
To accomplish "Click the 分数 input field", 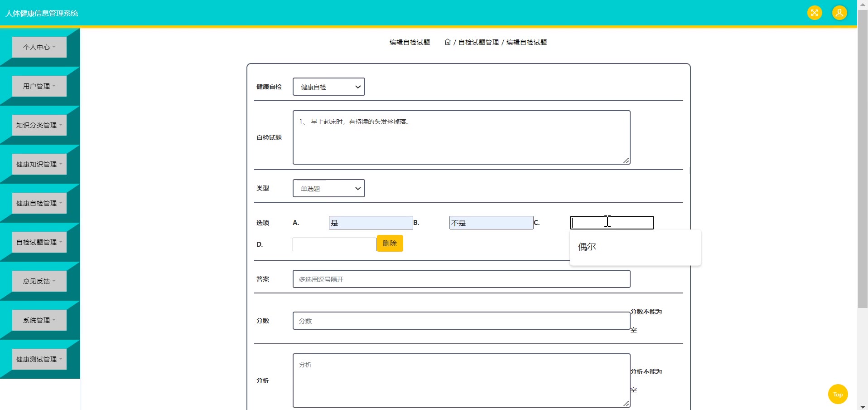I will 461,321.
